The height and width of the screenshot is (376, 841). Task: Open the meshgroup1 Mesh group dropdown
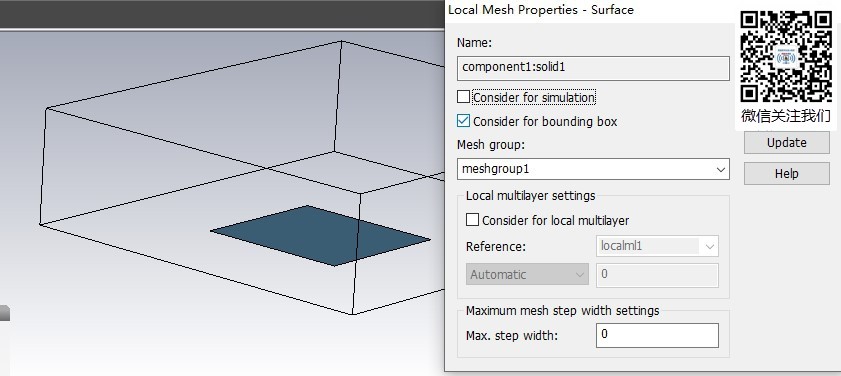click(x=593, y=169)
